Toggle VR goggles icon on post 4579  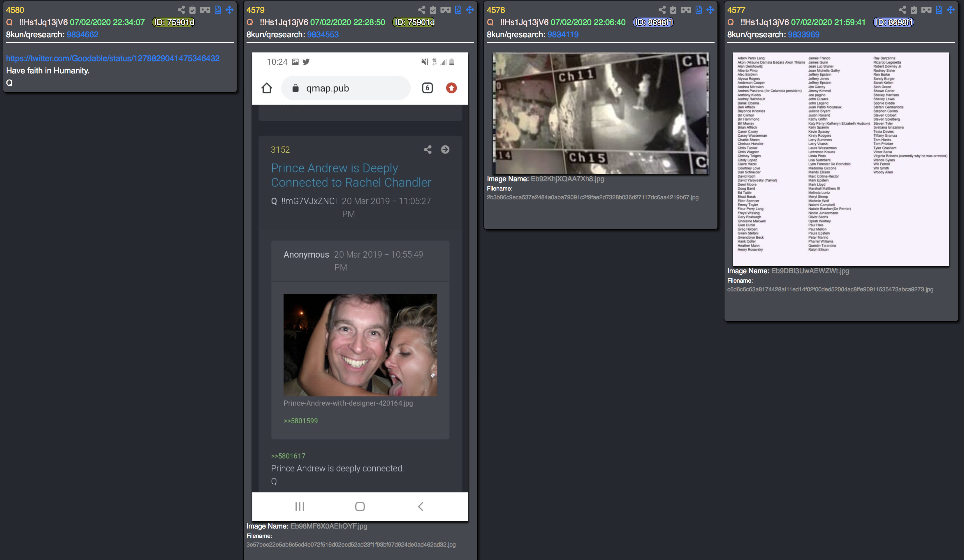(445, 10)
